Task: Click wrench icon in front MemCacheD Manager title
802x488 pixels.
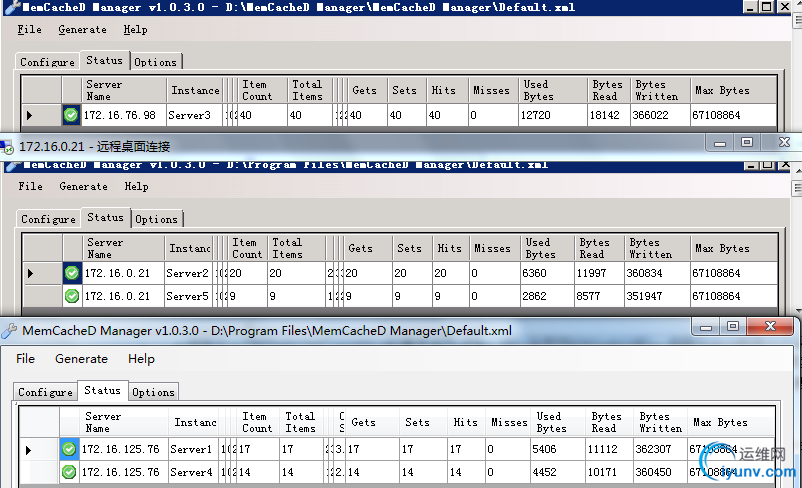Action: (9, 331)
